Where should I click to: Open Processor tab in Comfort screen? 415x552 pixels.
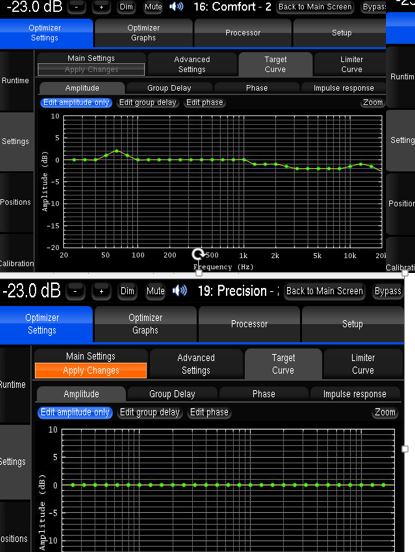coord(243,33)
